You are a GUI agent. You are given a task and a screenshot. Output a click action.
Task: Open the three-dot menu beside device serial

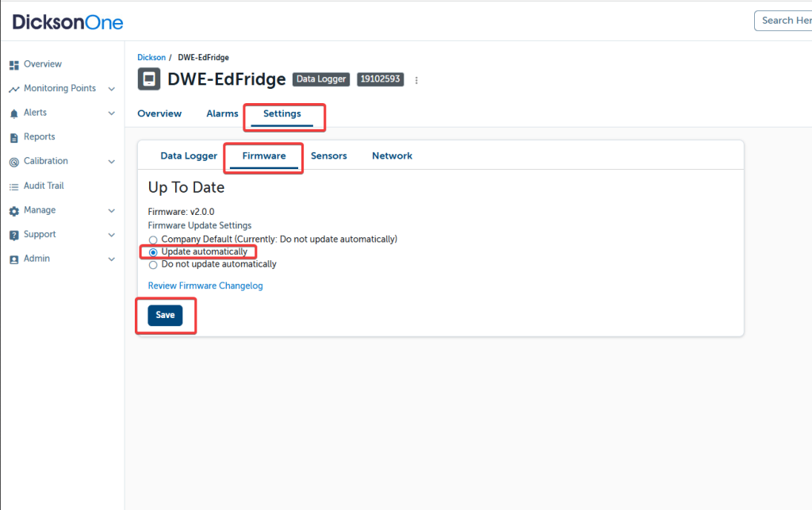(416, 80)
